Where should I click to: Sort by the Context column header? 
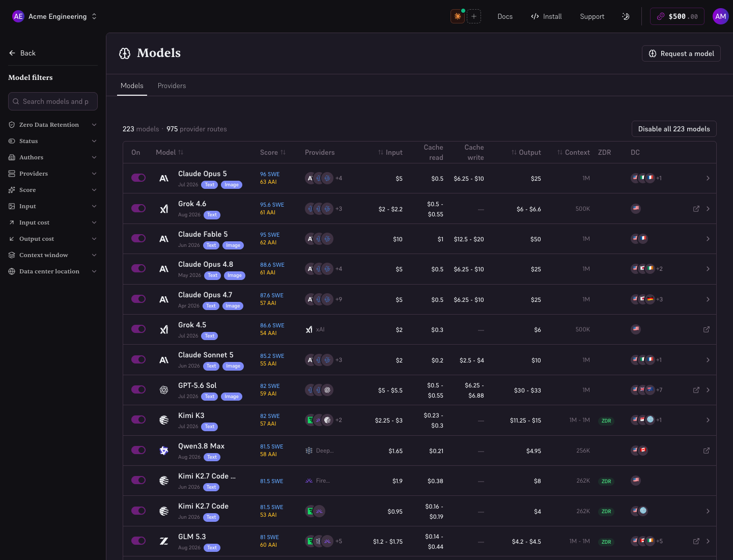pos(574,152)
